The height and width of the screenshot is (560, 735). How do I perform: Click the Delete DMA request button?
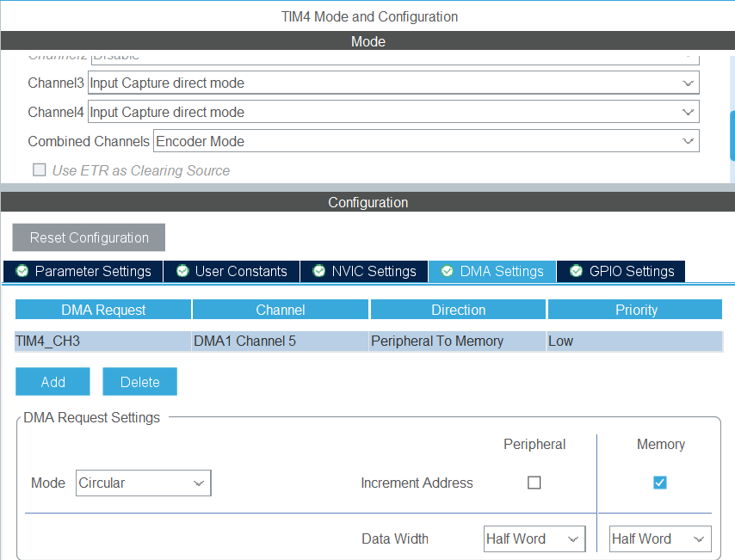point(139,382)
